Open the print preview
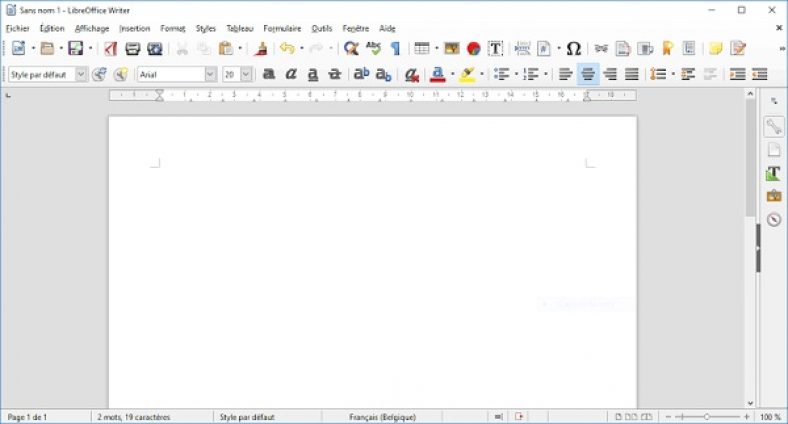 [x=154, y=48]
